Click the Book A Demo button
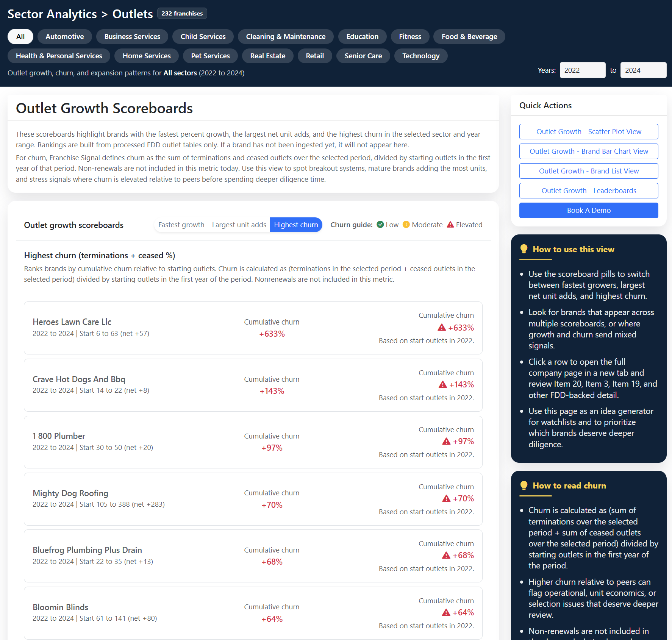672x640 pixels. 589,211
